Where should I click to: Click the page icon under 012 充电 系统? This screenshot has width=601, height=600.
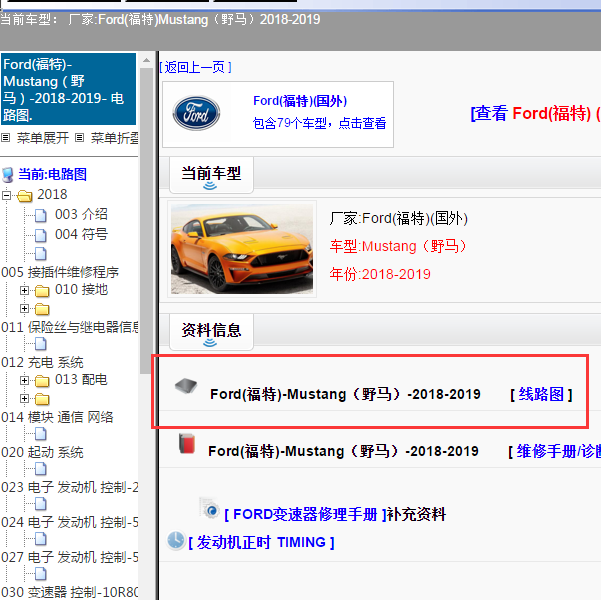(x=41, y=345)
